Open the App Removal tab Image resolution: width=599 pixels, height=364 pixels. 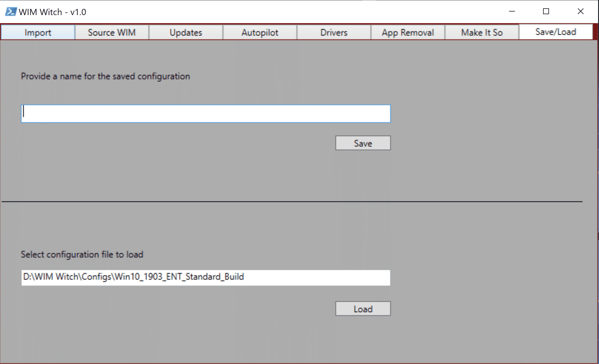click(408, 32)
